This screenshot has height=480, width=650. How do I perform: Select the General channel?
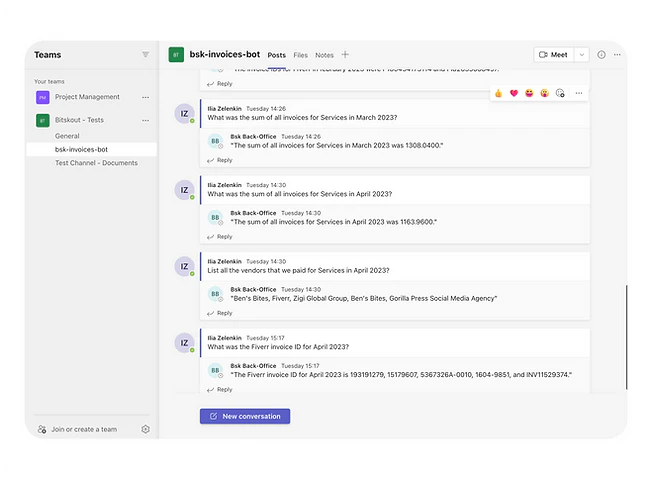pos(67,135)
